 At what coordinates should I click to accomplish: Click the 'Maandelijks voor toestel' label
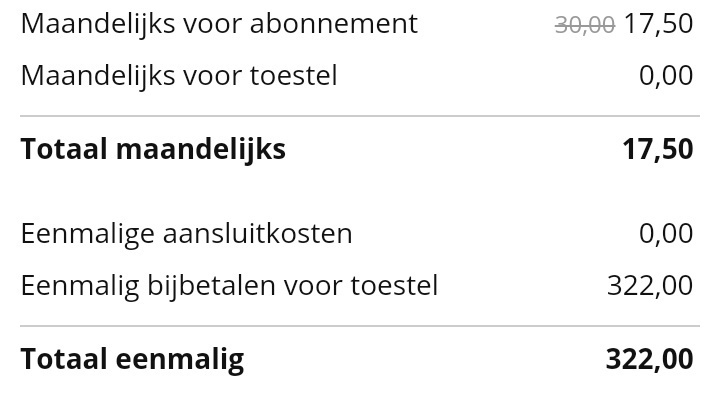(179, 76)
